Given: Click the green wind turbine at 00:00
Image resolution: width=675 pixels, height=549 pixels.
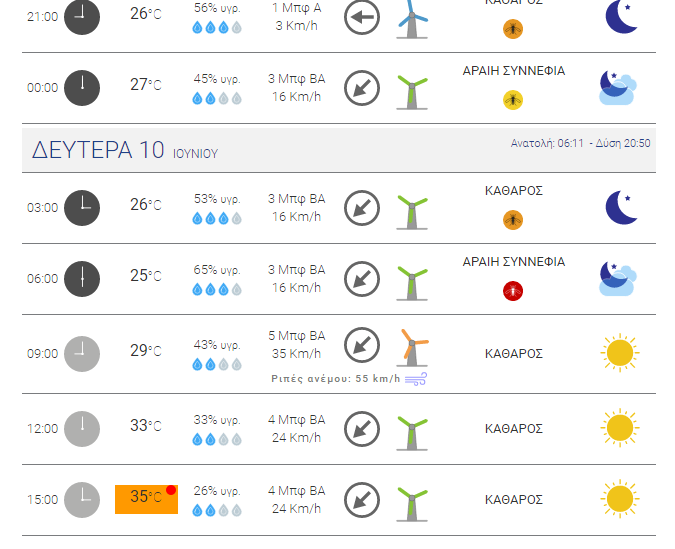Looking at the screenshot, I should click(412, 92).
